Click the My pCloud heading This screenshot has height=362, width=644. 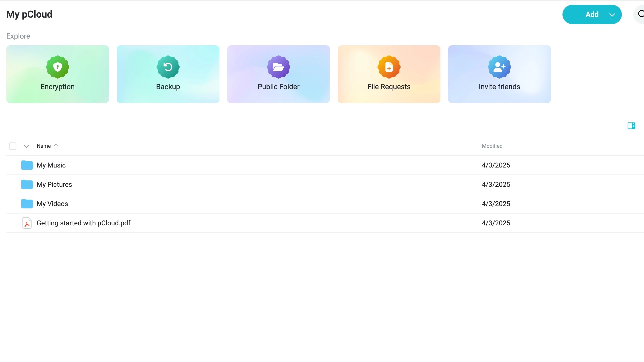(x=29, y=14)
